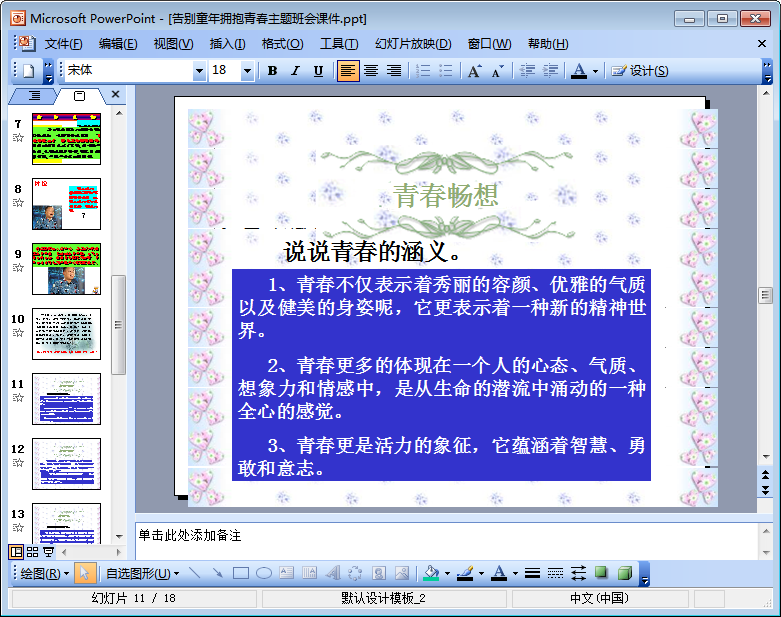This screenshot has width=781, height=617.
Task: Increase indent level icon
Action: point(550,71)
